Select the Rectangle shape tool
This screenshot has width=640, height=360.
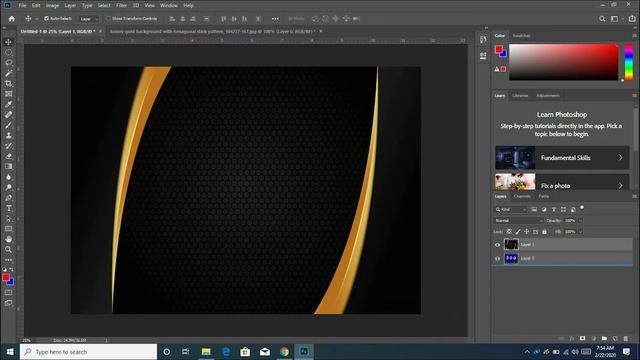pyautogui.click(x=9, y=229)
